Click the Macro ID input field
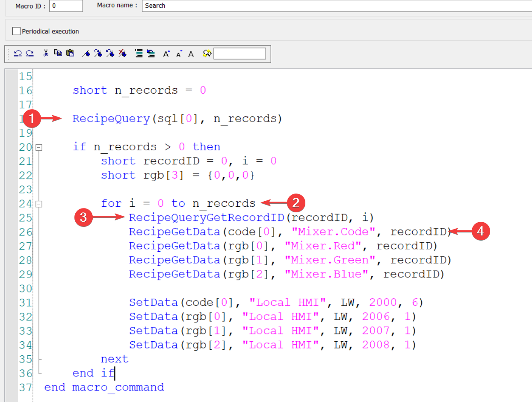The height and width of the screenshot is (402, 532). (66, 6)
